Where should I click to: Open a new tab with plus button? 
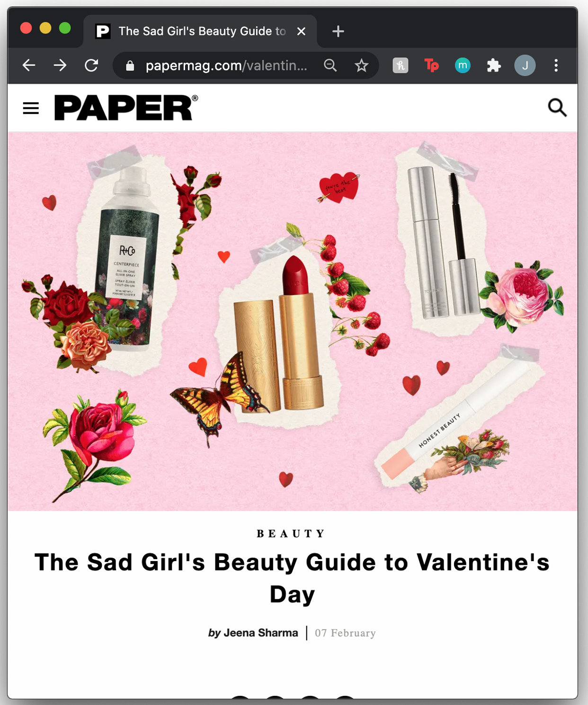338,31
